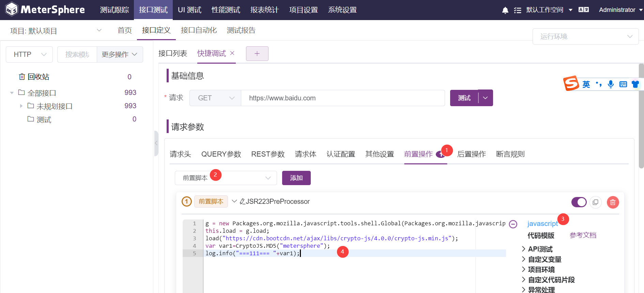The height and width of the screenshot is (293, 644).
Task: Open the 测试 button dropdown arrow
Action: tap(486, 98)
